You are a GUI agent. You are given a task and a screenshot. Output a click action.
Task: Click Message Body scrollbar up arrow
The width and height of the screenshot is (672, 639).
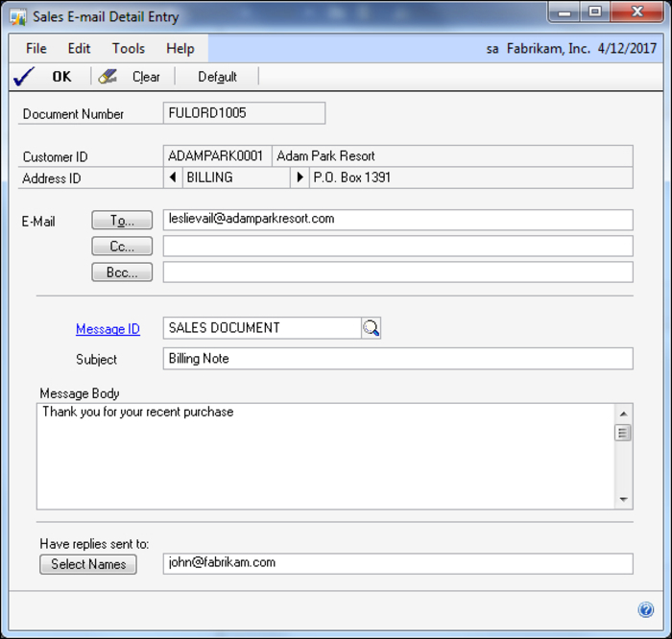tap(624, 414)
